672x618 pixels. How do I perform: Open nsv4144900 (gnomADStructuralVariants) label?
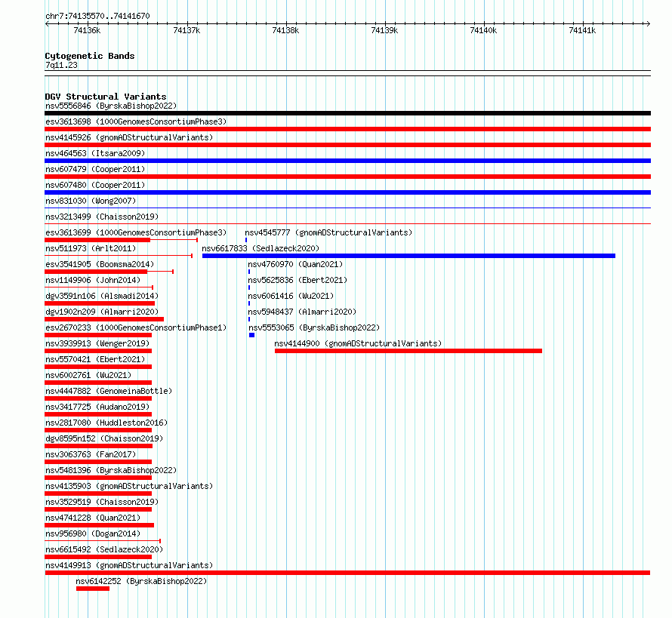[x=358, y=343]
